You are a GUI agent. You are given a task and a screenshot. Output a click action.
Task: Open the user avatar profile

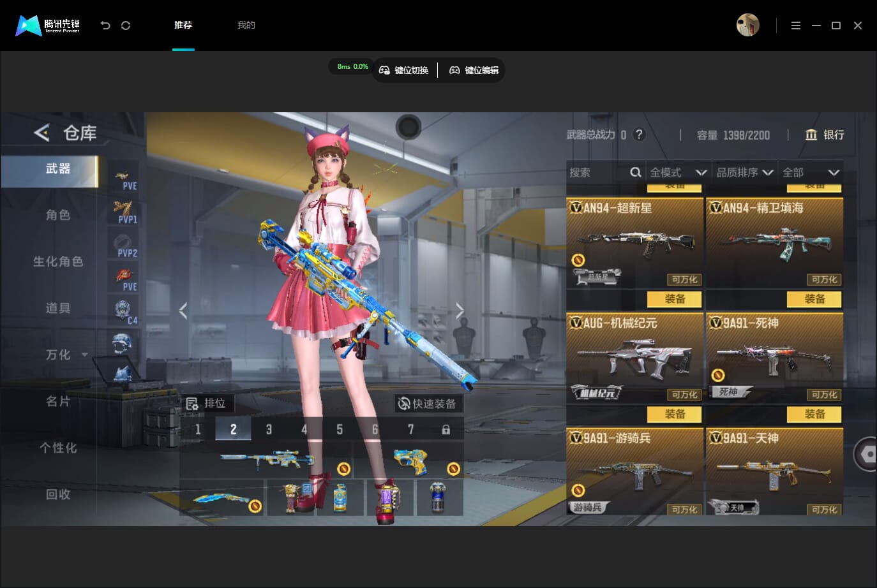tap(747, 26)
